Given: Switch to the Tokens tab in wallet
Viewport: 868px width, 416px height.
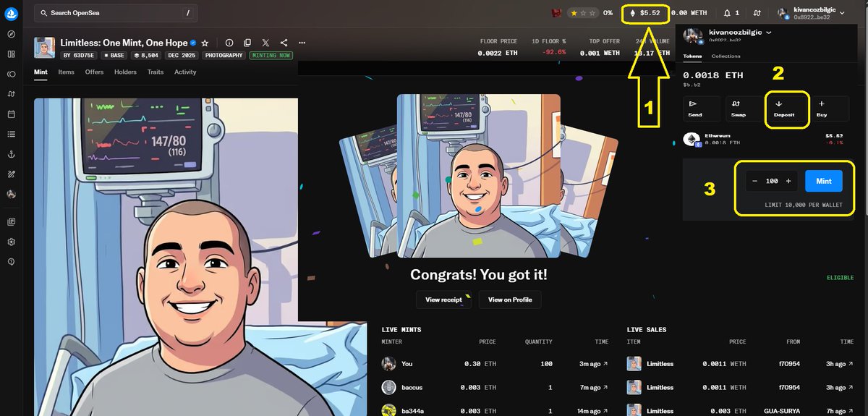Looking at the screenshot, I should (x=692, y=56).
